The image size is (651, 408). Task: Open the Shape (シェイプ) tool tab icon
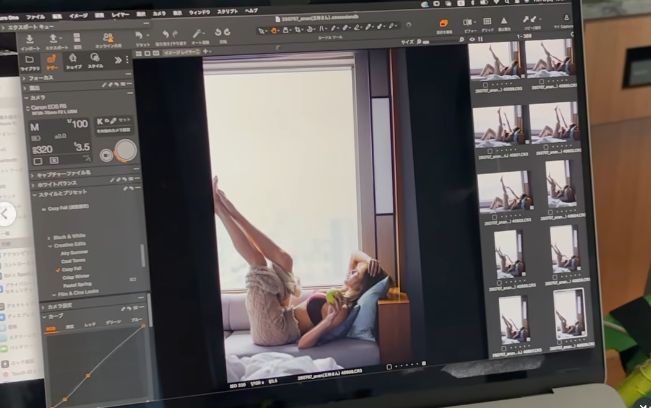pyautogui.click(x=73, y=59)
